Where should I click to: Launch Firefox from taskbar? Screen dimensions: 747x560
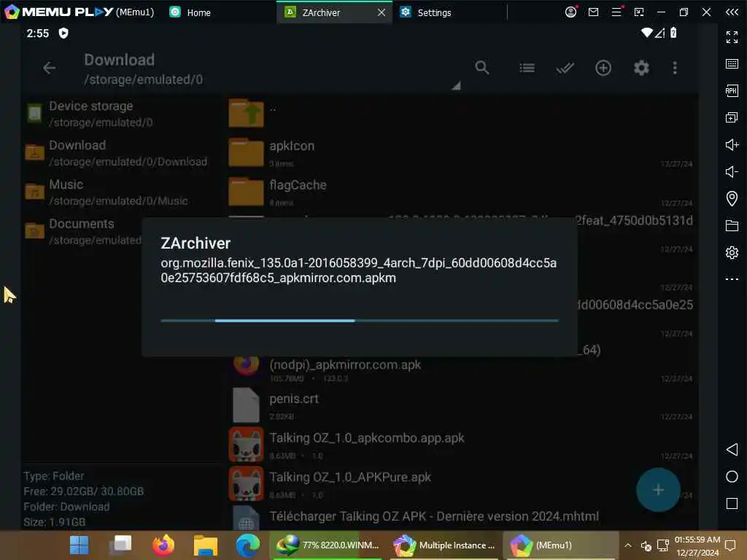[163, 545]
